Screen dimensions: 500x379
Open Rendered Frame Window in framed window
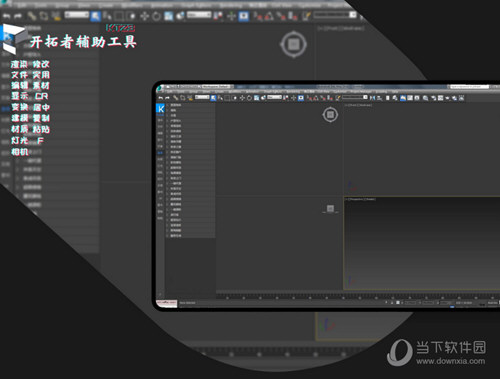click(441, 98)
